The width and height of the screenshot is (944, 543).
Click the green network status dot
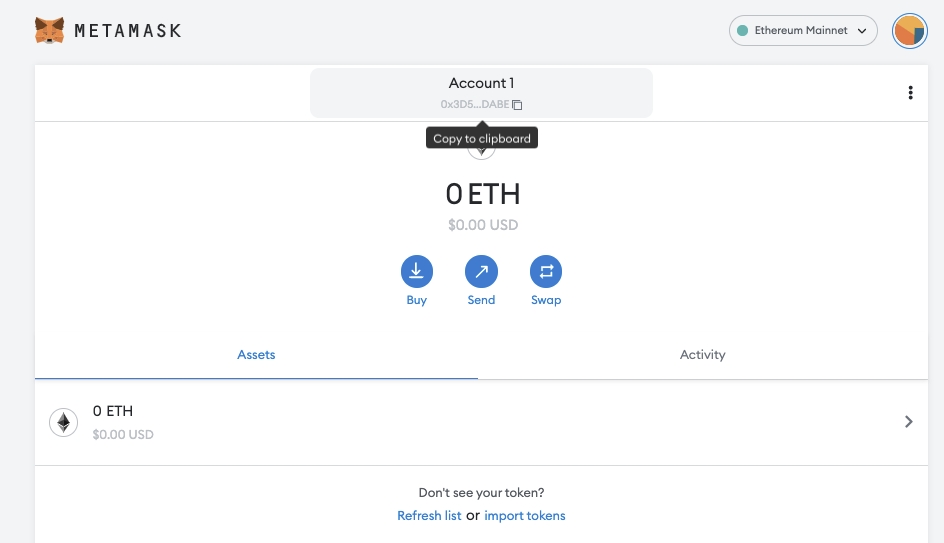click(742, 31)
